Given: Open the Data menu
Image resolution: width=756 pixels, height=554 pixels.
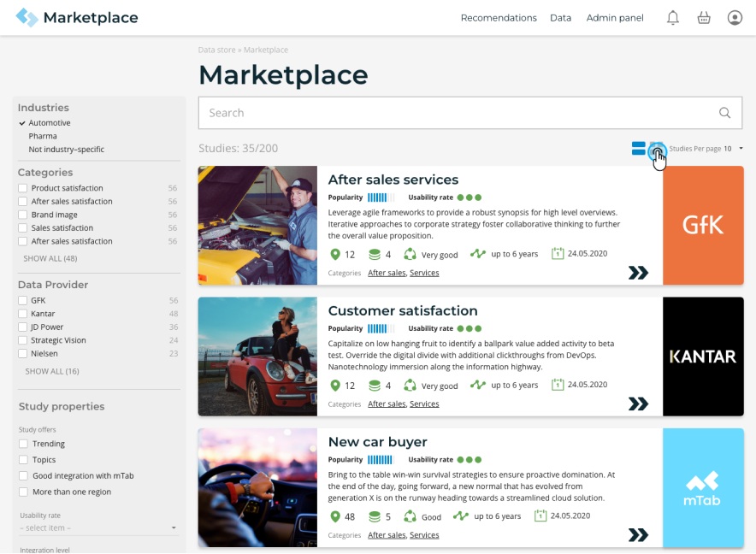Looking at the screenshot, I should pos(560,18).
